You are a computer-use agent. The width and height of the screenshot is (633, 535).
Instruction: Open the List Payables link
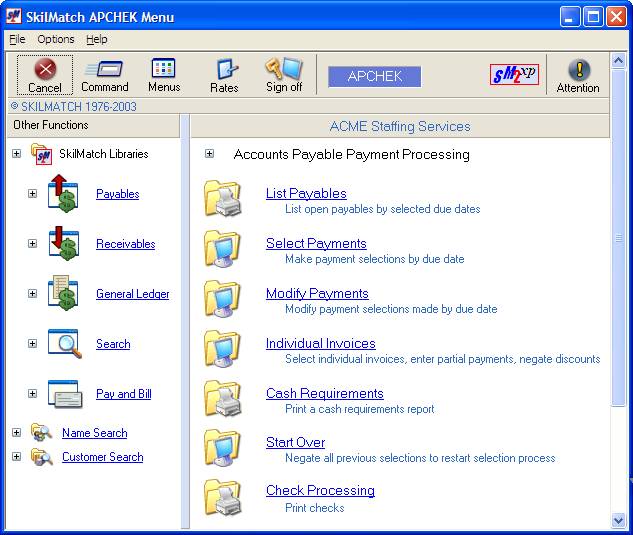(306, 193)
